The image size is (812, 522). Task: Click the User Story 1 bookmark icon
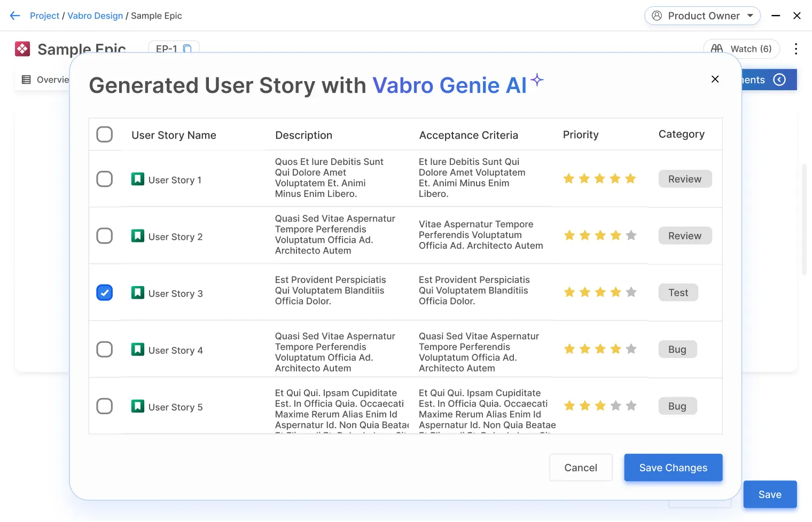138,179
